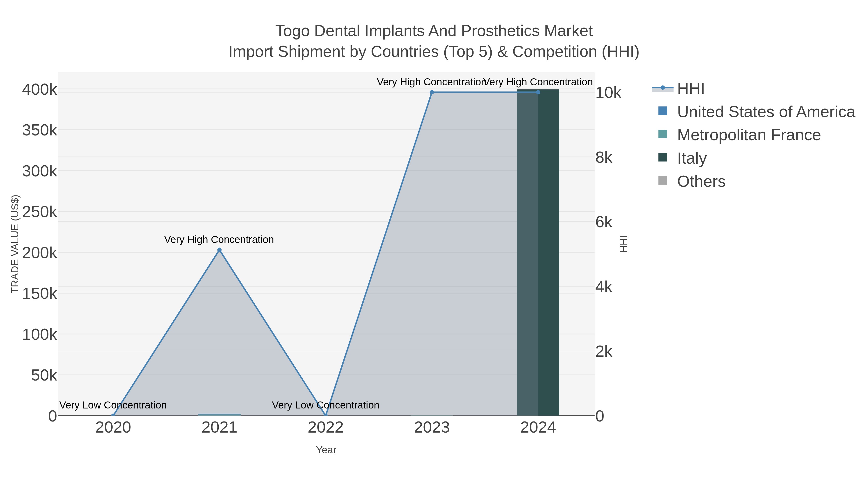Click the 400k y-axis tick label
Image resolution: width=868 pixels, height=488 pixels.
(40, 90)
